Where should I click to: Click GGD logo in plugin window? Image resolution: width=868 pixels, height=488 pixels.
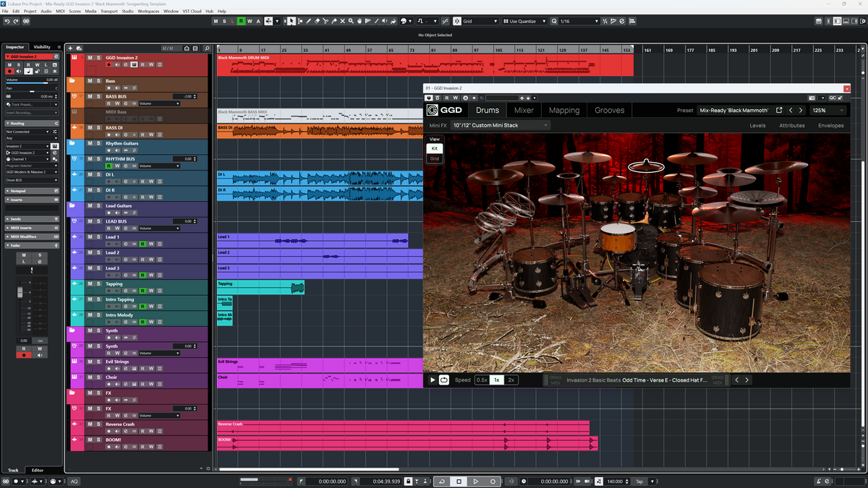(x=443, y=110)
